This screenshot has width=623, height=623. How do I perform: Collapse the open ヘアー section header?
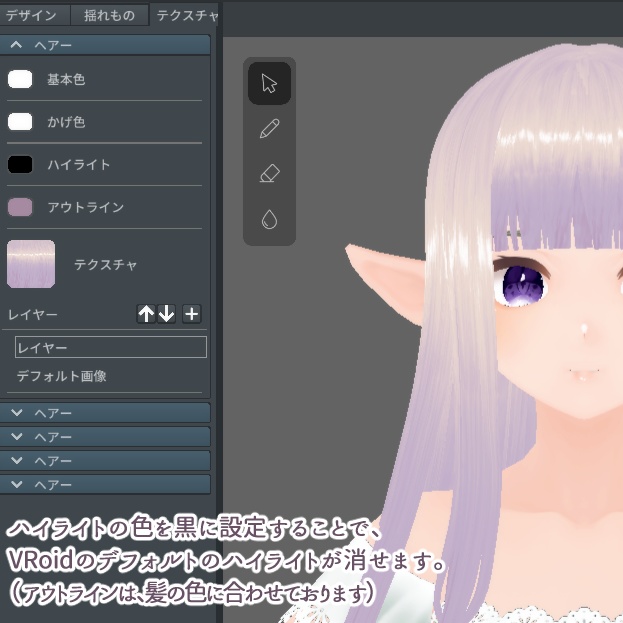[105, 45]
